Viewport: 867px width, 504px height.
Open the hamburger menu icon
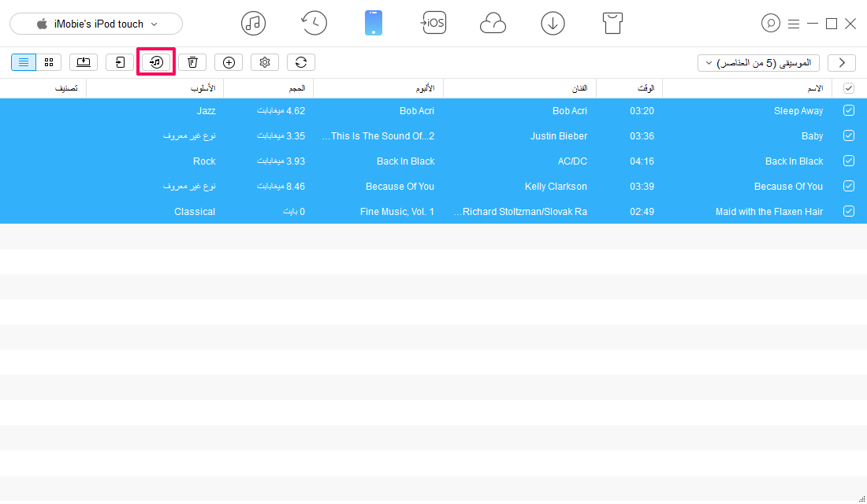pos(794,24)
